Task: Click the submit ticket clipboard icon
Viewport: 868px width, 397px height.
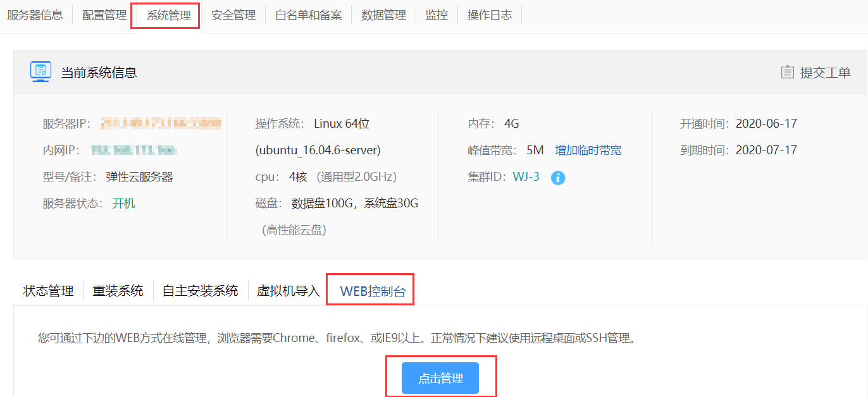Action: click(787, 72)
